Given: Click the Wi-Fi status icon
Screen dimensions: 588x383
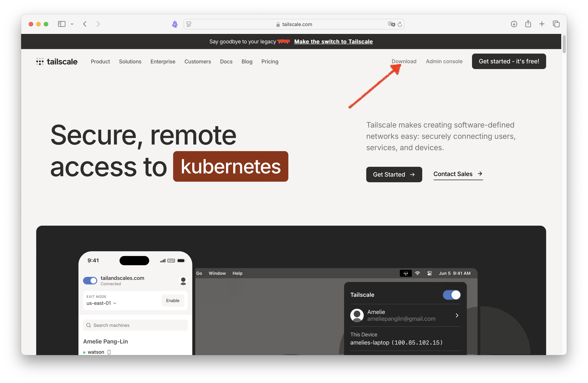Looking at the screenshot, I should [x=417, y=273].
